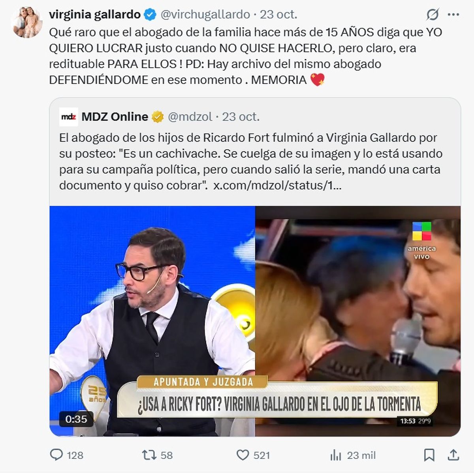Screen dimensions: 474x476
Task: Open the x.com/mdzol/status link
Action: (277, 185)
